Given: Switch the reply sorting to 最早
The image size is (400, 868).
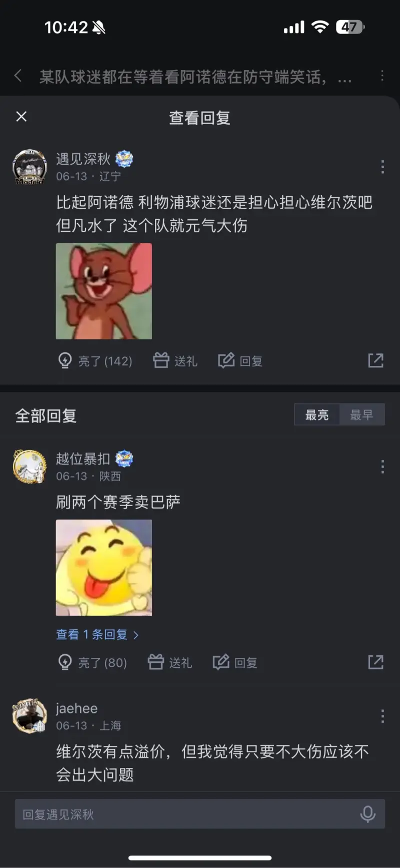Looking at the screenshot, I should [362, 414].
